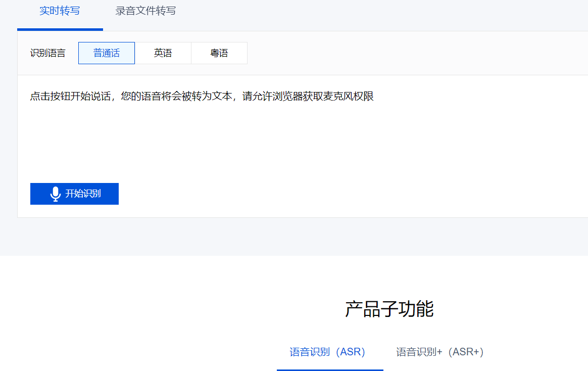Select the 语音识别（ASR）sub-feature tab
The width and height of the screenshot is (588, 371).
pos(327,352)
